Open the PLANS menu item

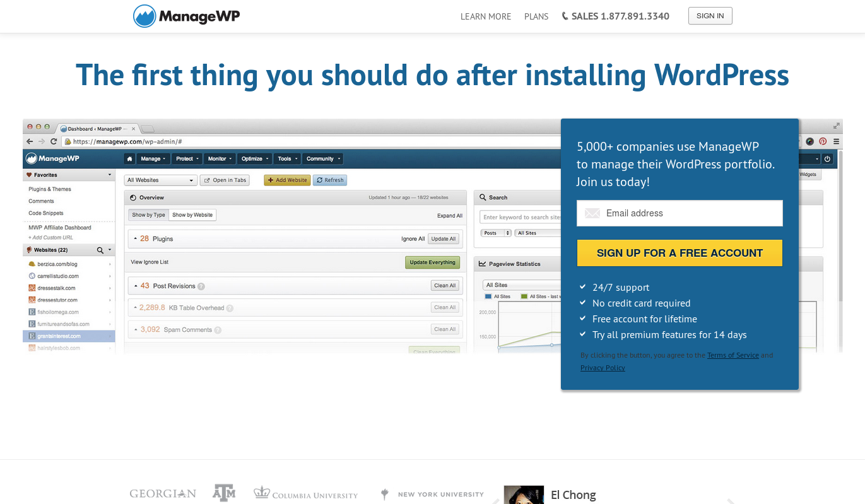[536, 16]
